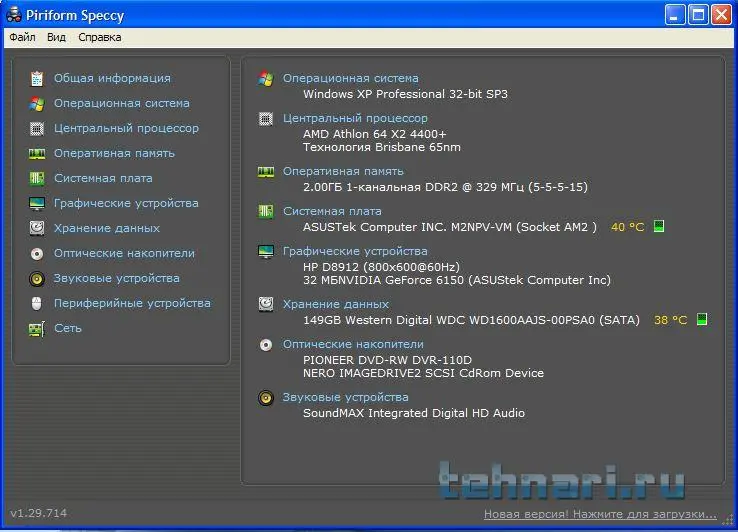The width and height of the screenshot is (738, 532).
Task: Click the hard drive temperature 38 °C
Action: [671, 320]
